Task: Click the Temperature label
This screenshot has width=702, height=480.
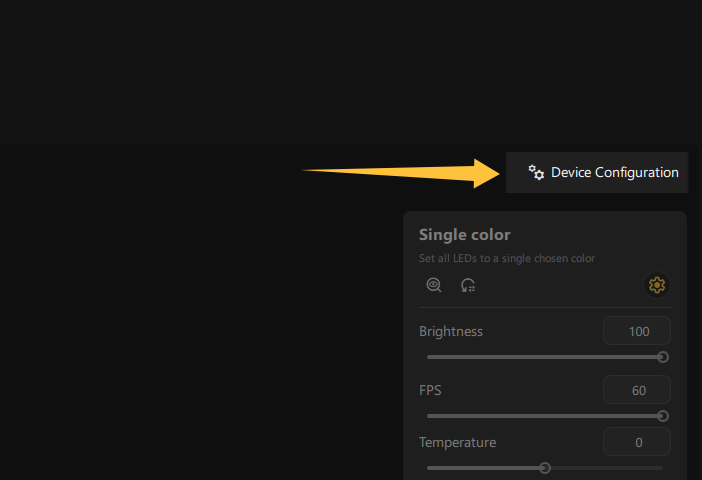Action: click(x=458, y=442)
